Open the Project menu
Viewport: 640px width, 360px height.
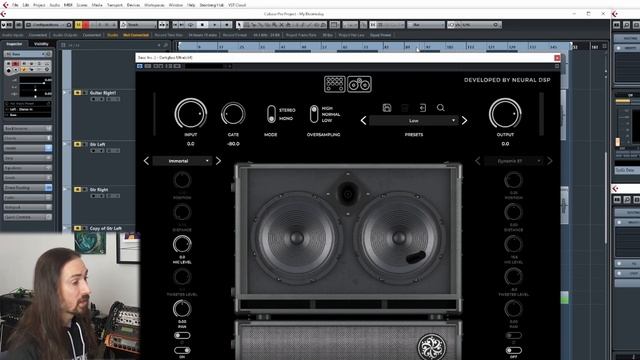tap(39, 5)
